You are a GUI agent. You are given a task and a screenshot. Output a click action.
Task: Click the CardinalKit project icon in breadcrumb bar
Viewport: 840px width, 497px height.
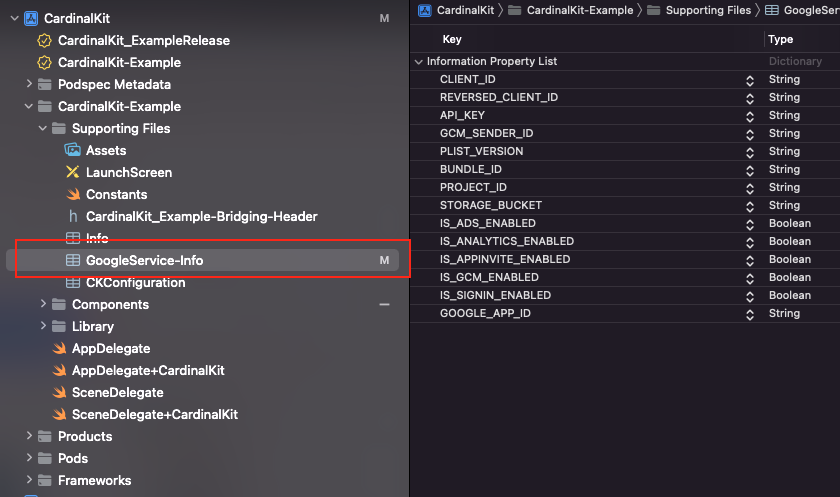[425, 10]
